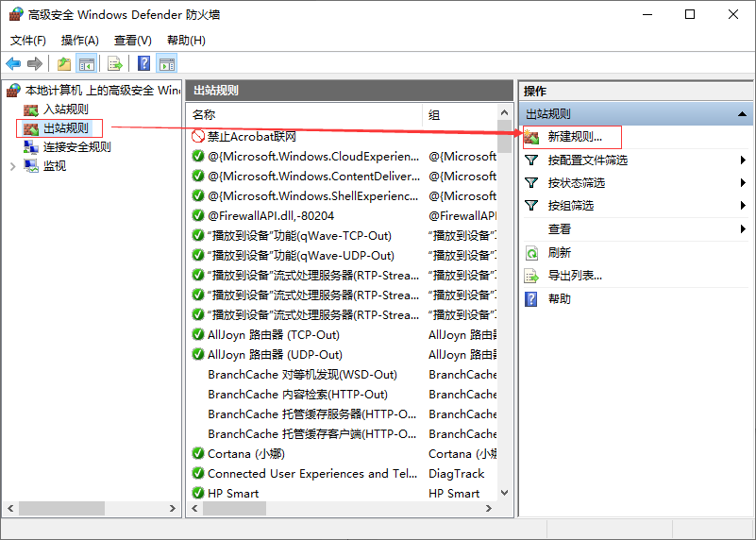Image resolution: width=756 pixels, height=540 pixels.
Task: Click the firewall icon in title bar
Action: click(x=15, y=14)
